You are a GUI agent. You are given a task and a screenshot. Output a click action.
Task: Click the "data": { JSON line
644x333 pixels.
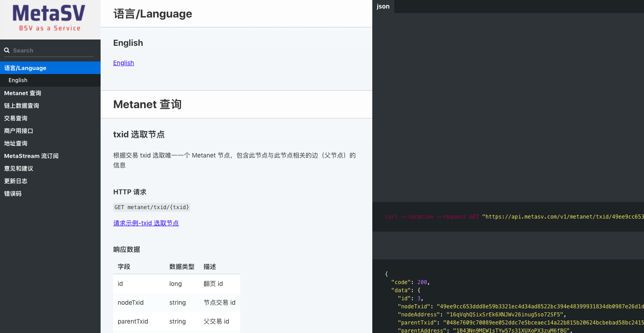(x=406, y=290)
